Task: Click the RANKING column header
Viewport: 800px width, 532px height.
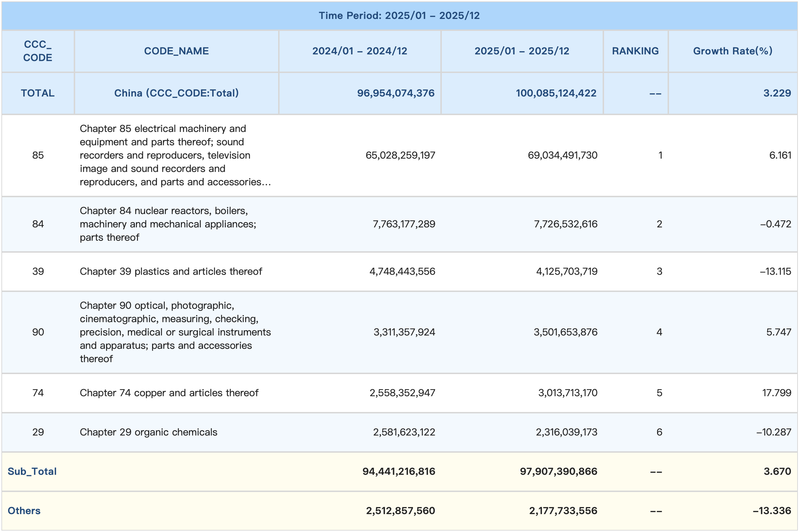Action: [x=635, y=51]
